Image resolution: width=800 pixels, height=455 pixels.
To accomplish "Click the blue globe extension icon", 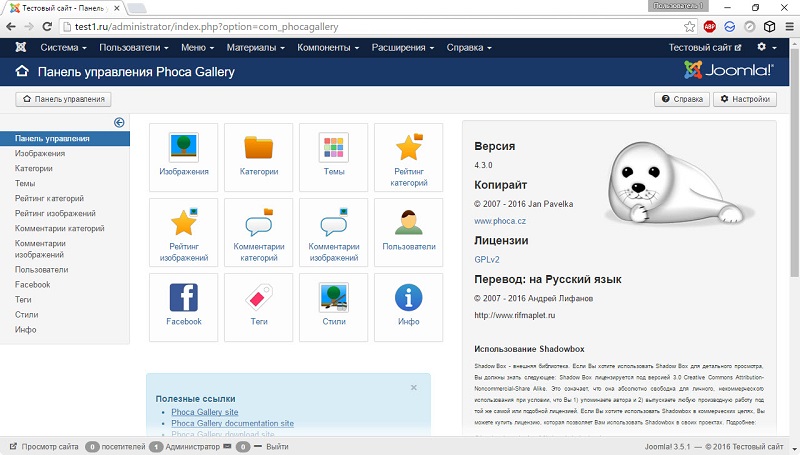I will pos(730,27).
